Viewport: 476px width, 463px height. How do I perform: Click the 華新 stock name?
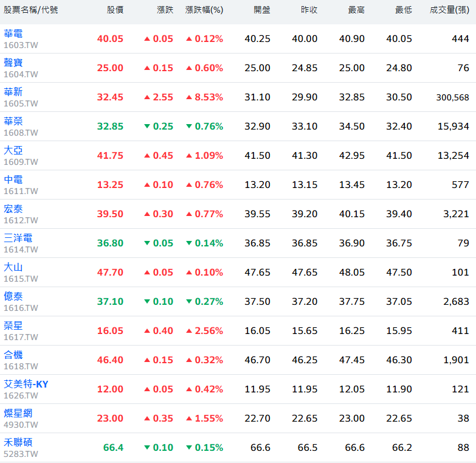point(13,92)
